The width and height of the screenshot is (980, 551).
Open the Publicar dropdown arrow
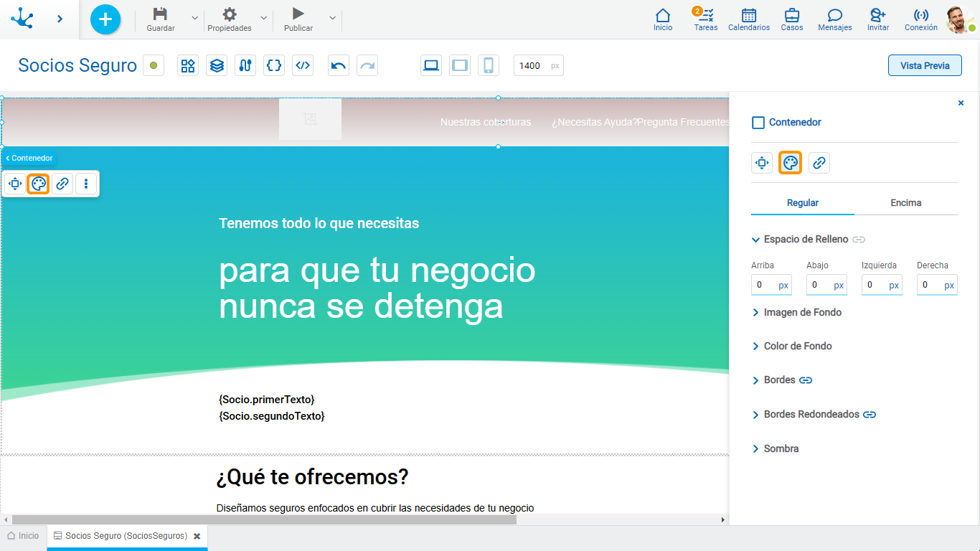tap(332, 18)
